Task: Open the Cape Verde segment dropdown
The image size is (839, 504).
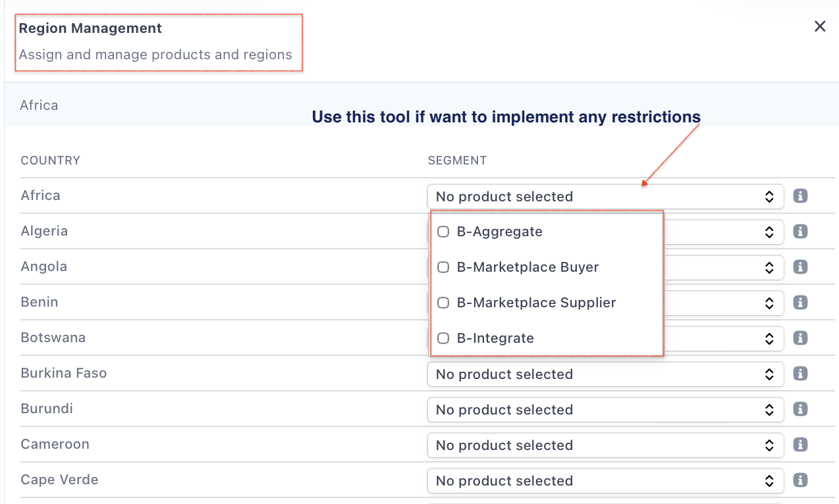Action: pos(605,481)
